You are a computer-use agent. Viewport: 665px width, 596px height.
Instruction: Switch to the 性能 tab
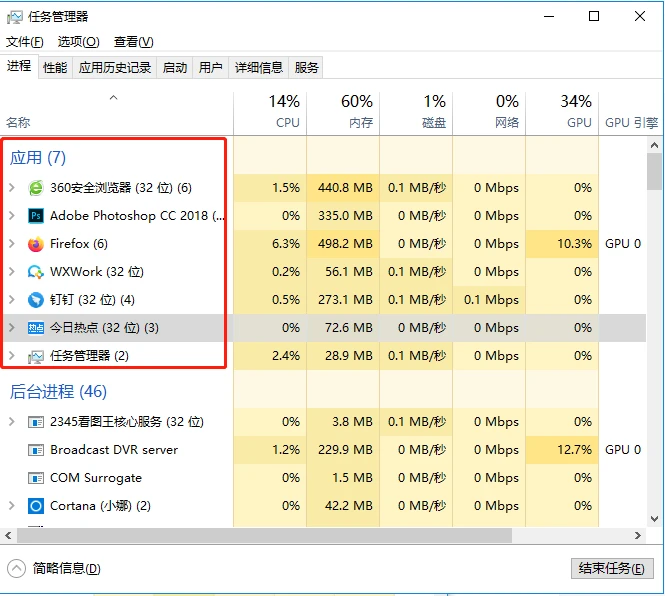(55, 67)
